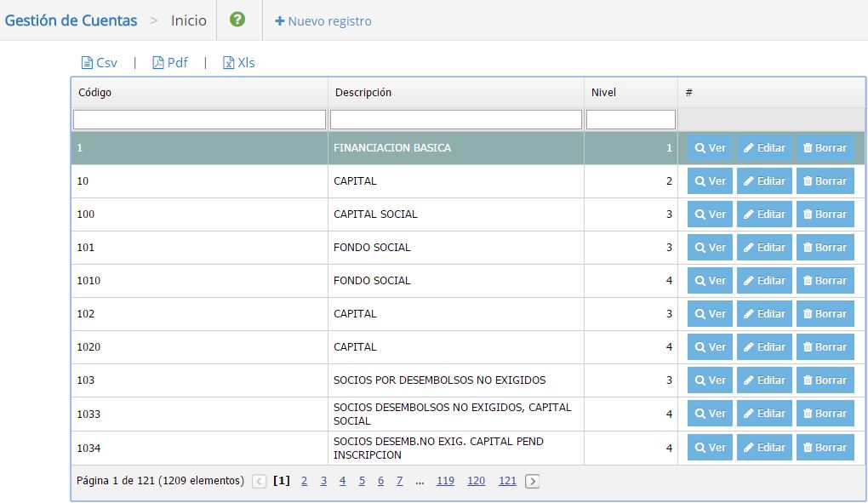Viewport: 868px width, 503px height.
Task: View account 1034 record
Action: pos(710,447)
